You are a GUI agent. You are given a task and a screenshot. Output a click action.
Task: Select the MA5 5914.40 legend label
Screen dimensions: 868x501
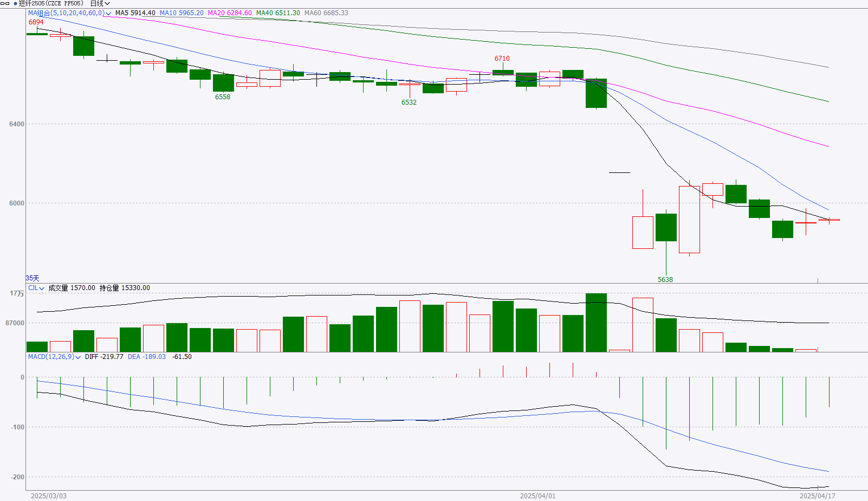[135, 13]
